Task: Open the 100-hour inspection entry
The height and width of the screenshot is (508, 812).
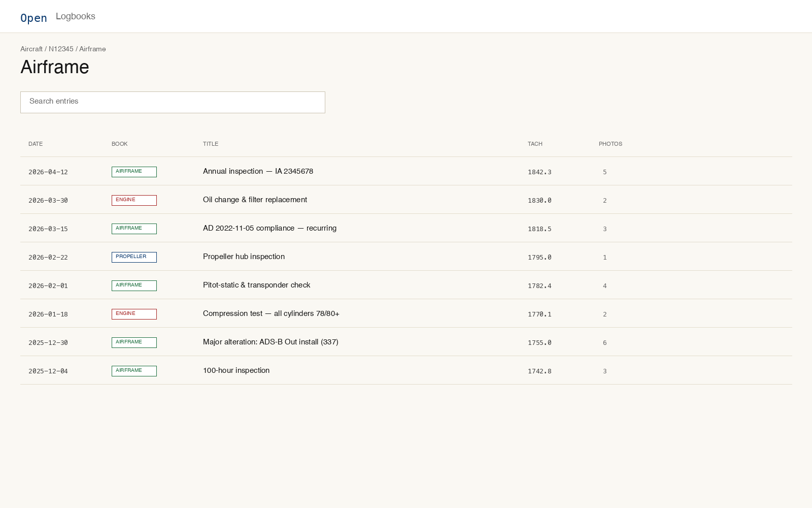Action: tap(236, 370)
